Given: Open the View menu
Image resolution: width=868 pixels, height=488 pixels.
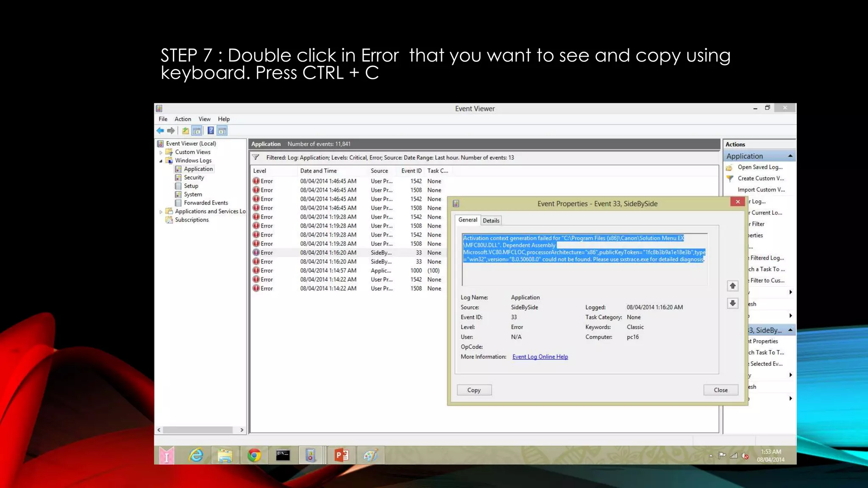Looking at the screenshot, I should click(x=204, y=119).
